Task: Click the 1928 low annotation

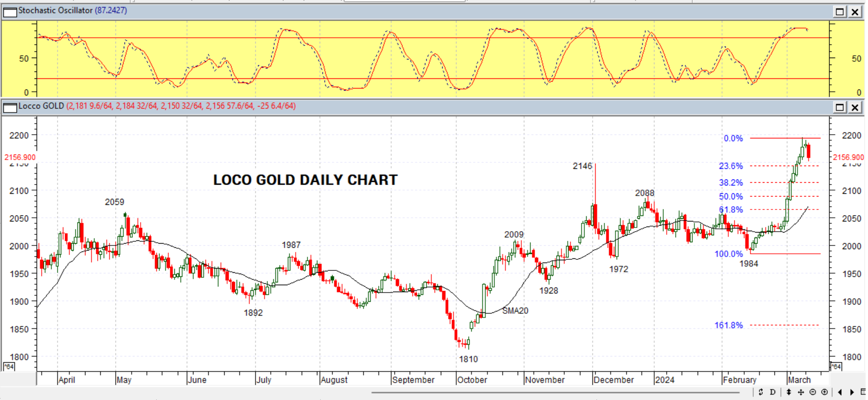Action: 549,291
